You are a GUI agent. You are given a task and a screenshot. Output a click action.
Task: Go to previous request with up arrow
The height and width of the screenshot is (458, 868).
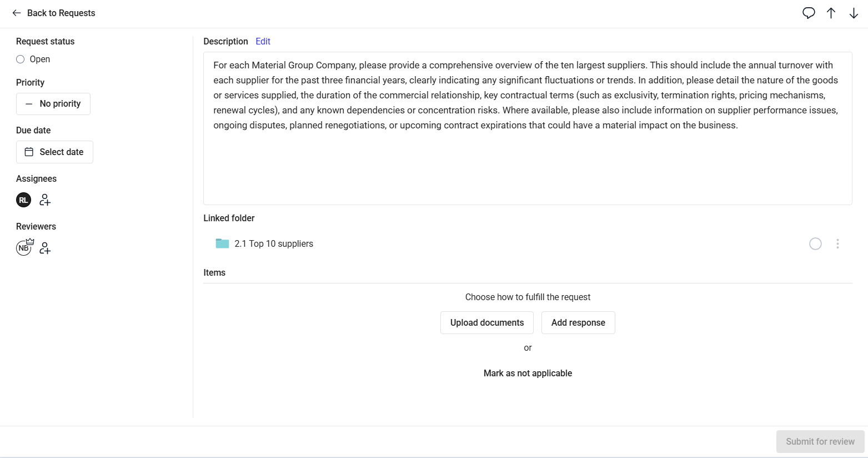[831, 13]
